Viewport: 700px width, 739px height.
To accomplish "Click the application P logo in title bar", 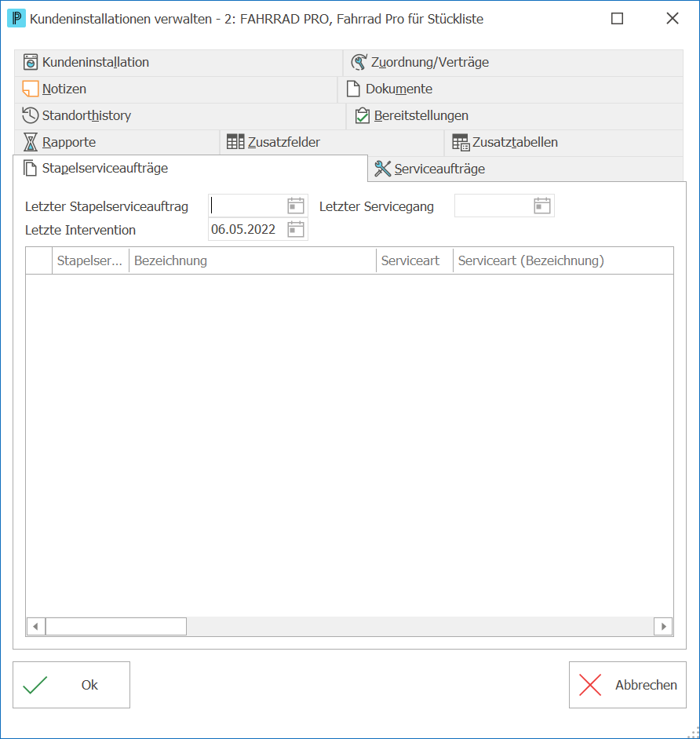I will [16, 18].
